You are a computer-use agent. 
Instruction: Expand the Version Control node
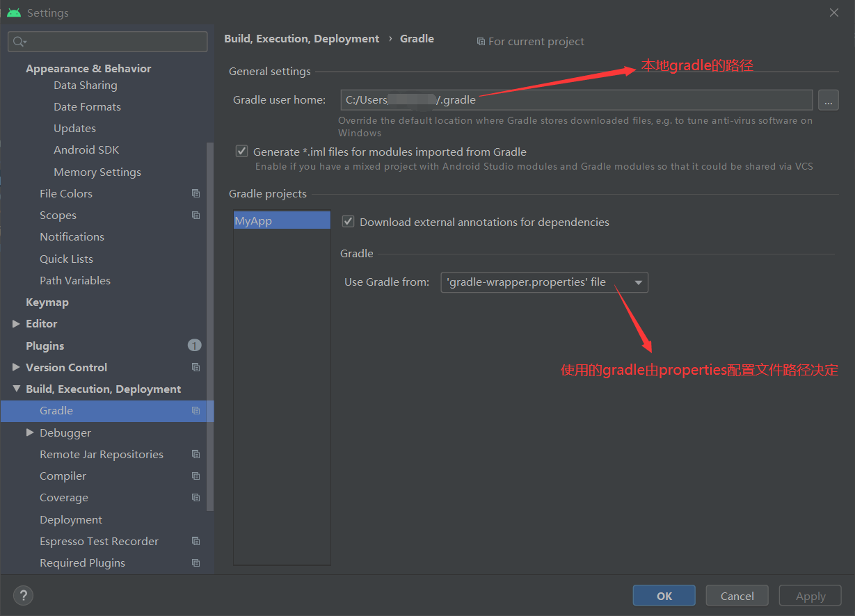[x=16, y=367]
